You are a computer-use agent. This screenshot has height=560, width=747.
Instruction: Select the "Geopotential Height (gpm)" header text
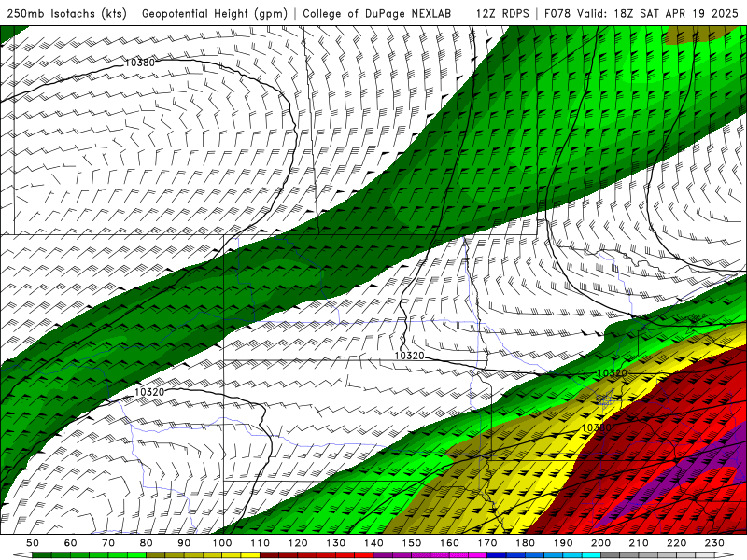click(215, 13)
